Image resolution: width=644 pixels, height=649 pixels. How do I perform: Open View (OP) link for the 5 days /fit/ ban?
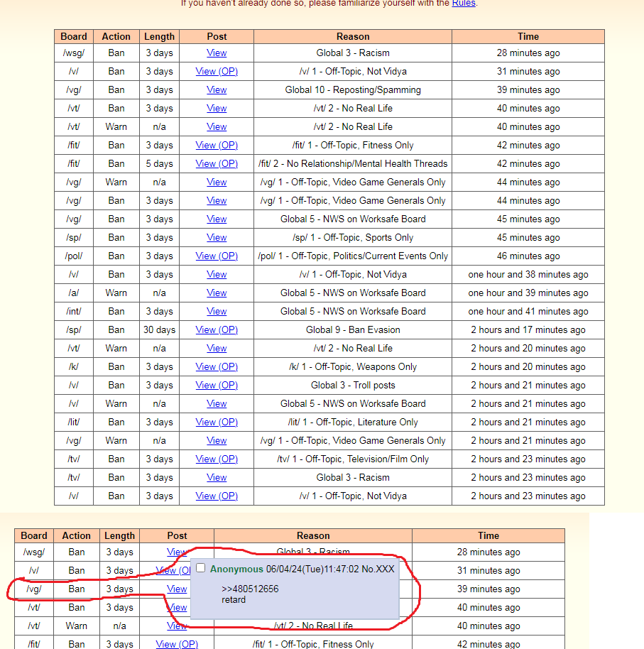(217, 164)
